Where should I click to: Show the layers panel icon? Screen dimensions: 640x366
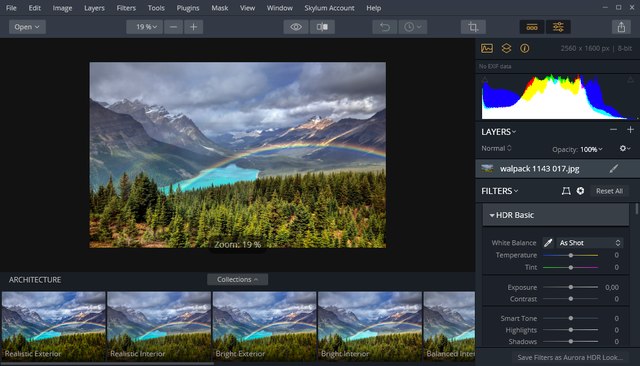pyautogui.click(x=506, y=48)
